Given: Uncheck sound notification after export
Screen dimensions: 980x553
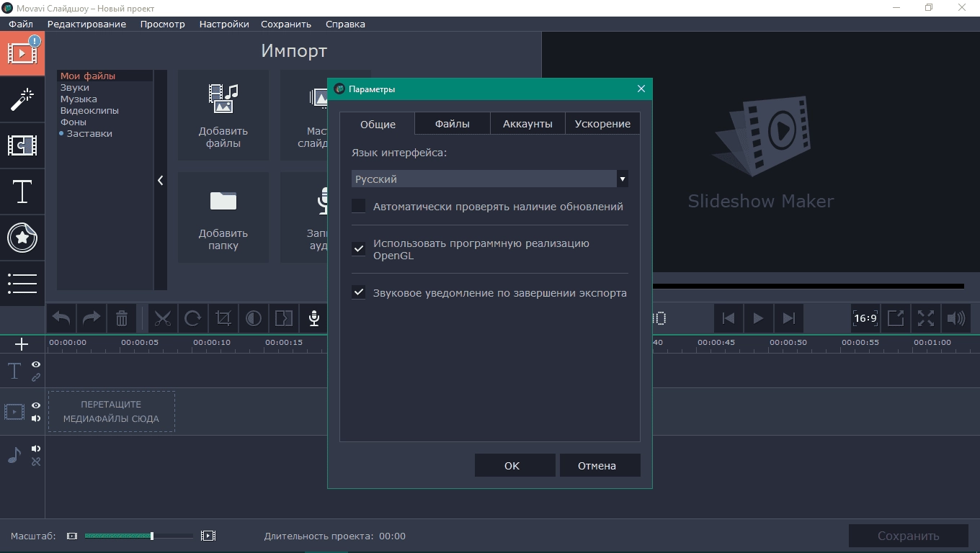Looking at the screenshot, I should click(x=359, y=292).
